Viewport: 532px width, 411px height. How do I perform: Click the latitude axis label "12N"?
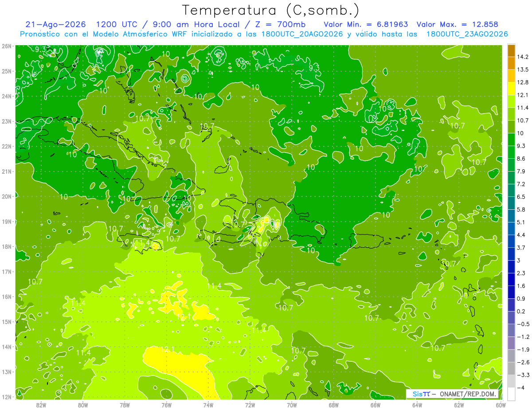(x=7, y=397)
